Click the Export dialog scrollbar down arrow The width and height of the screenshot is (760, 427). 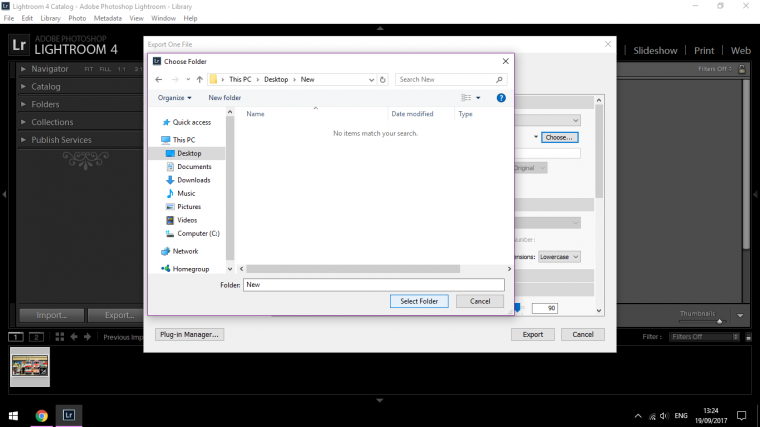coord(599,311)
